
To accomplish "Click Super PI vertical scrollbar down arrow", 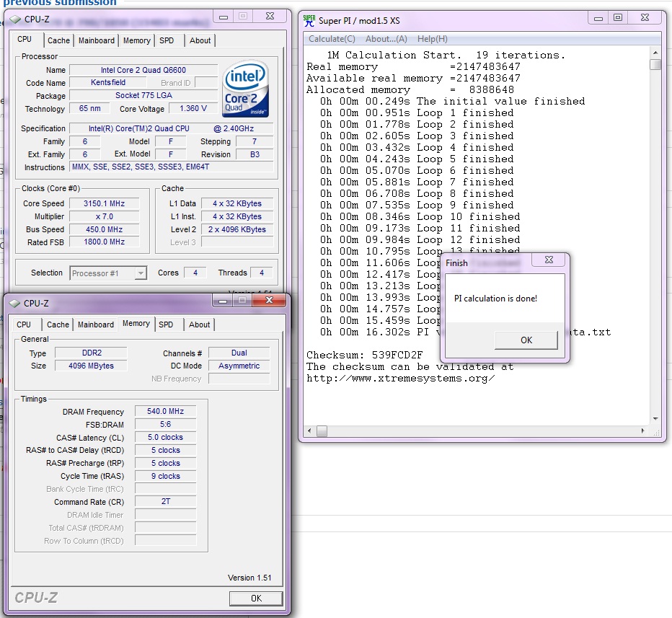I will (655, 419).
